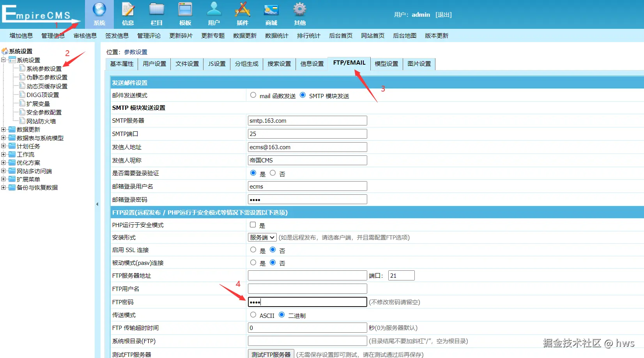644x358 pixels.
Task: Select 二进制 transfer mode
Action: point(282,315)
